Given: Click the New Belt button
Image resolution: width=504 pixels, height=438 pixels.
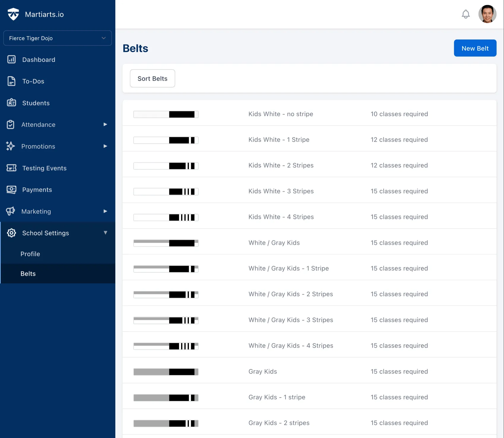Looking at the screenshot, I should click(x=475, y=48).
